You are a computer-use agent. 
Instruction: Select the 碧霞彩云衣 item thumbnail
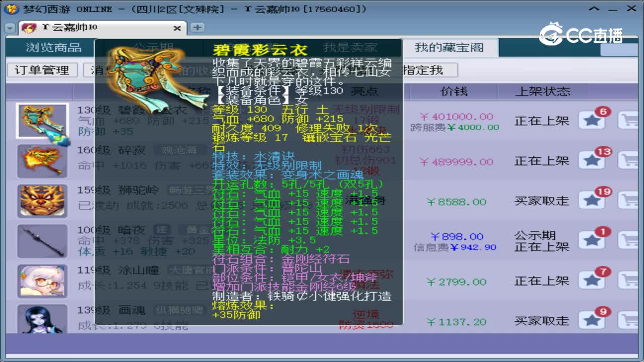[42, 121]
